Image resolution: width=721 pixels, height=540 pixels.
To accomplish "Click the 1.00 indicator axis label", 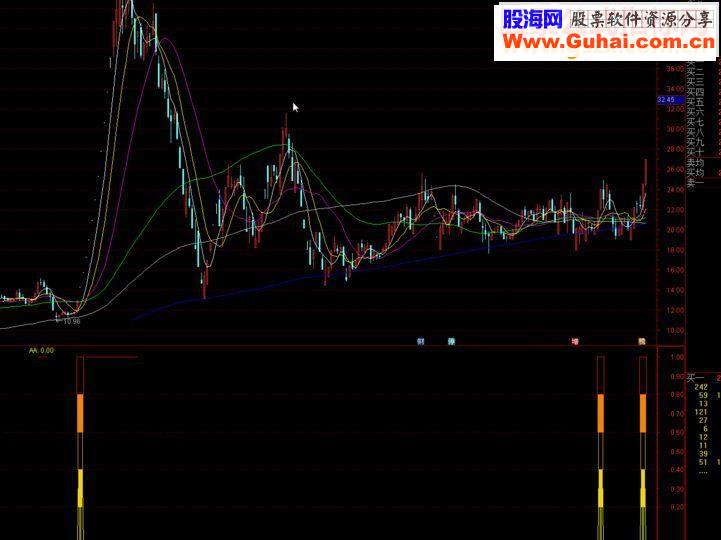I will pos(677,357).
